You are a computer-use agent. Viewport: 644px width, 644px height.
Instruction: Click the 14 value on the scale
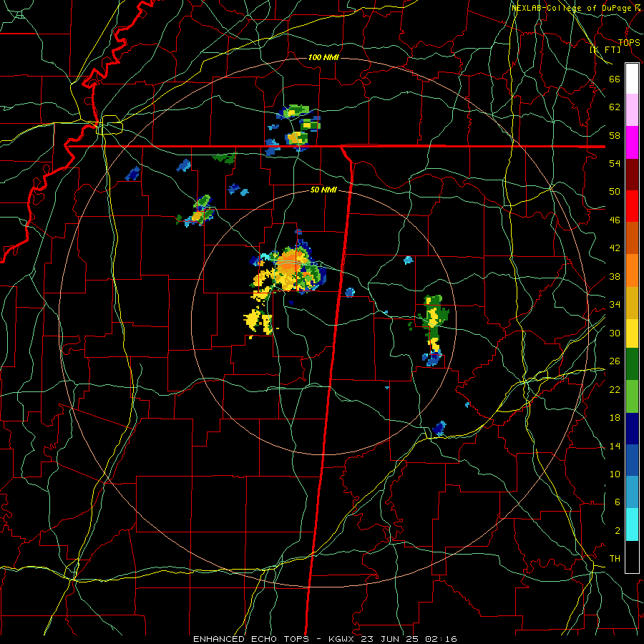pyautogui.click(x=615, y=446)
